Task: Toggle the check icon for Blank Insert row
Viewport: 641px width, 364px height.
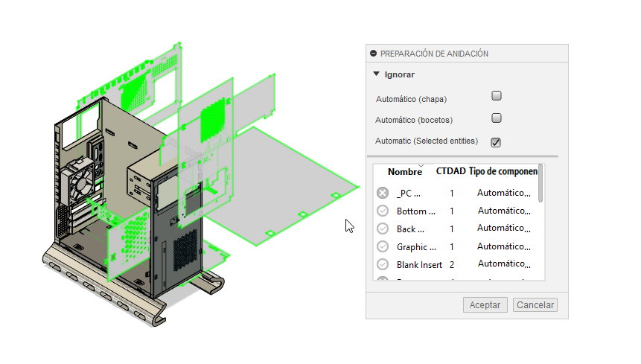Action: click(x=383, y=265)
